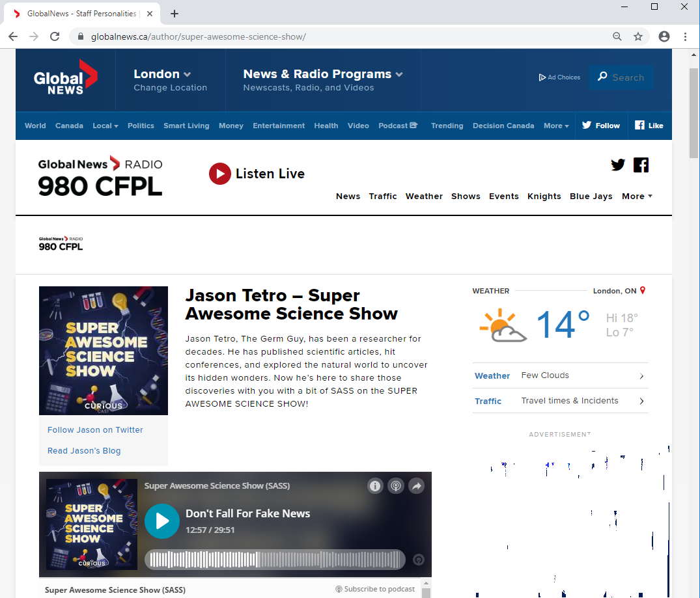Click the black Facebook icon in the radio header
Screen dimensions: 700x598
641,165
